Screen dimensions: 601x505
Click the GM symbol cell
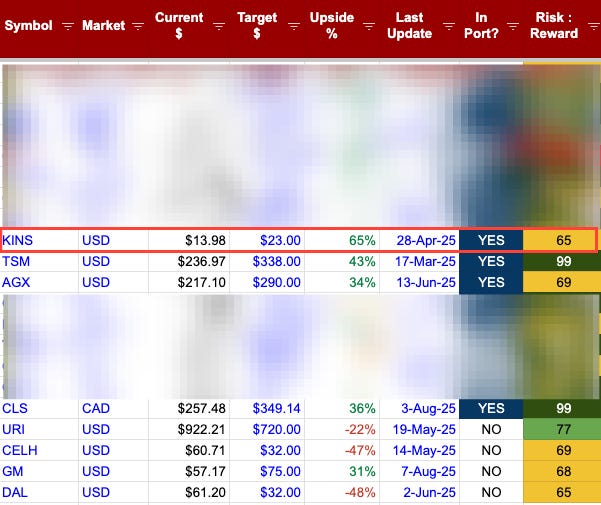pos(40,471)
